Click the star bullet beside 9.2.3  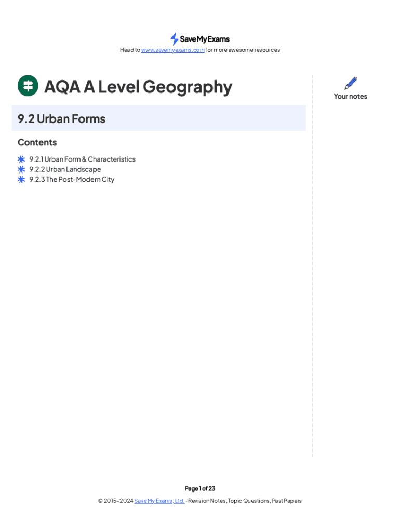point(21,180)
